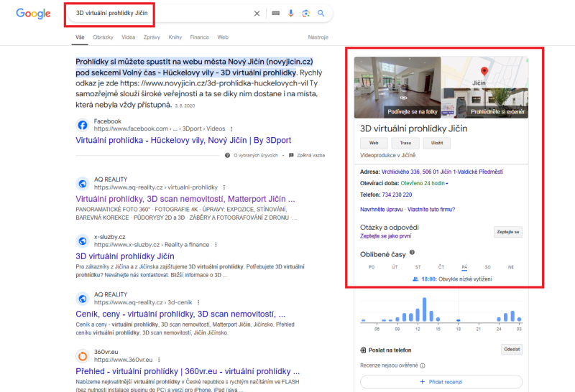Click the O vybraných úryvcích link
575x392 pixels.
point(256,155)
